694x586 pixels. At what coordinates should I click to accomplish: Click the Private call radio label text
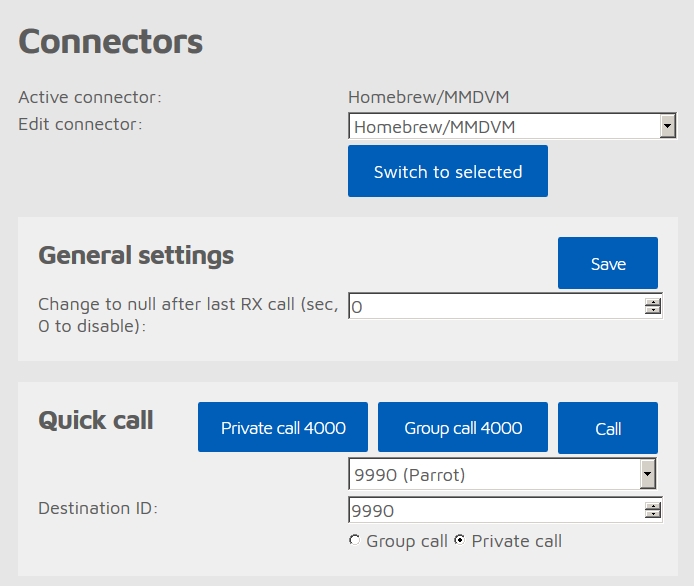[x=517, y=541]
